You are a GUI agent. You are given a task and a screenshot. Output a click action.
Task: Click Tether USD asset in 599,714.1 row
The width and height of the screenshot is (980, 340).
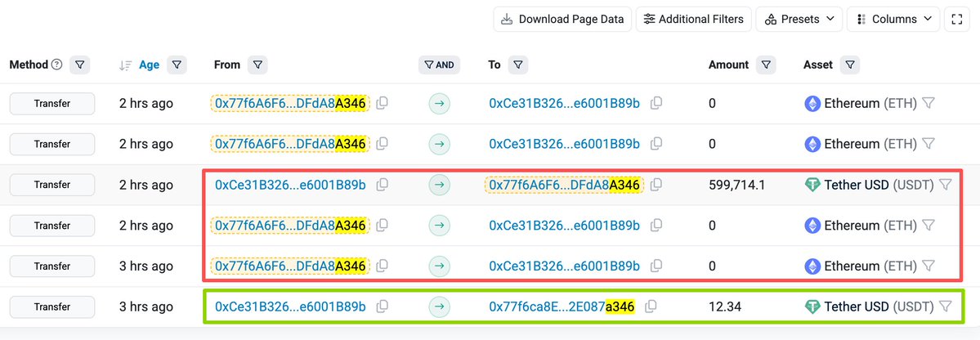(x=869, y=185)
